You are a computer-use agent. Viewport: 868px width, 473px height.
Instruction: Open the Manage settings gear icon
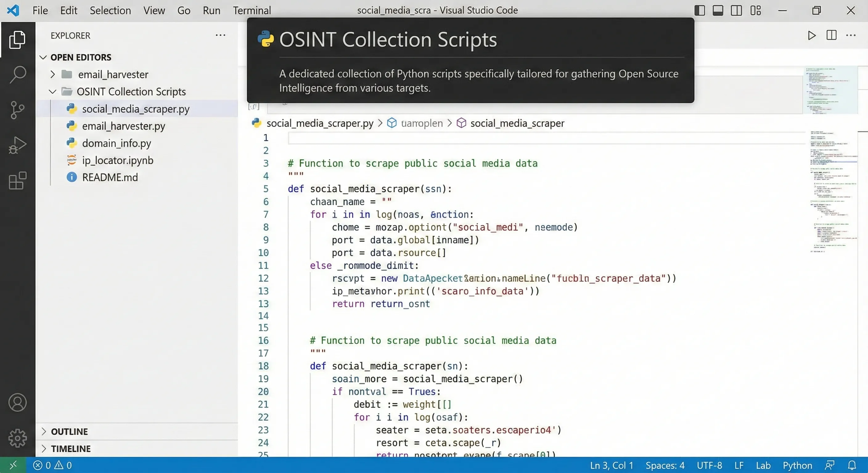[x=17, y=438]
